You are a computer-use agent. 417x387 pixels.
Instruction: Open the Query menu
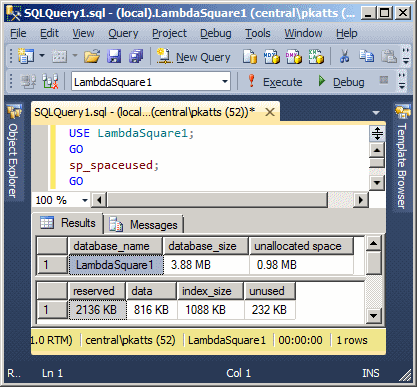[123, 33]
